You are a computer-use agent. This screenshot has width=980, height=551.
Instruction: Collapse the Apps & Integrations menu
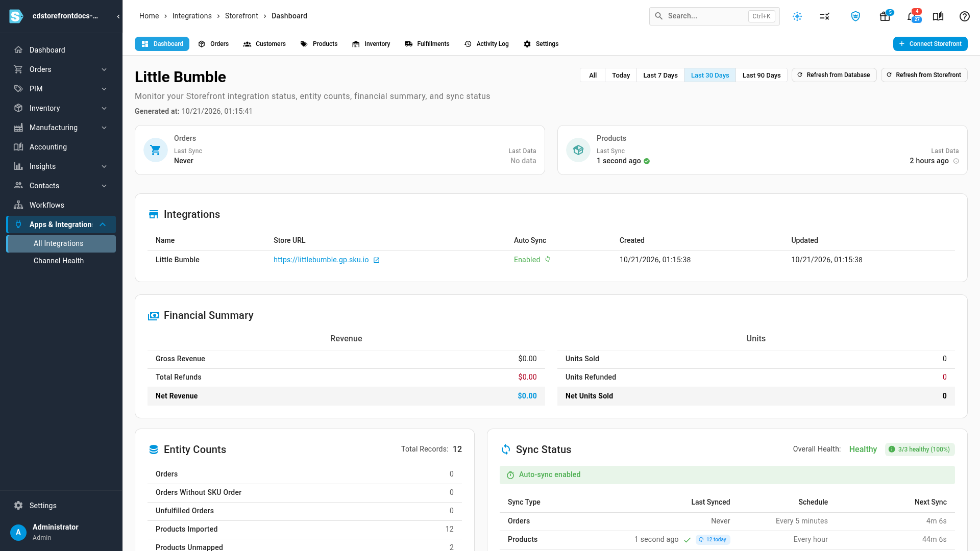[x=61, y=224]
